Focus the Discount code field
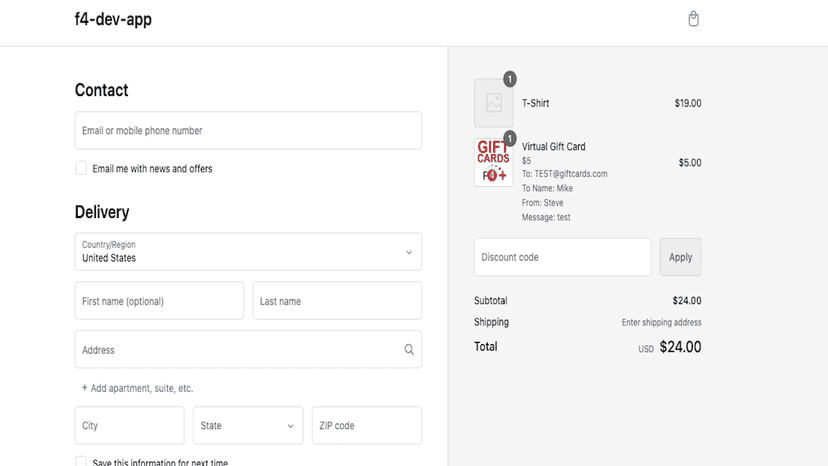Viewport: 828px width, 466px height. click(x=562, y=257)
